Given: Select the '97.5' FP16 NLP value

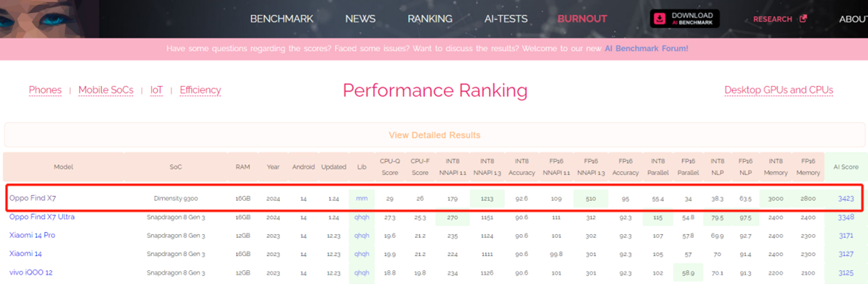Looking at the screenshot, I should tap(745, 217).
